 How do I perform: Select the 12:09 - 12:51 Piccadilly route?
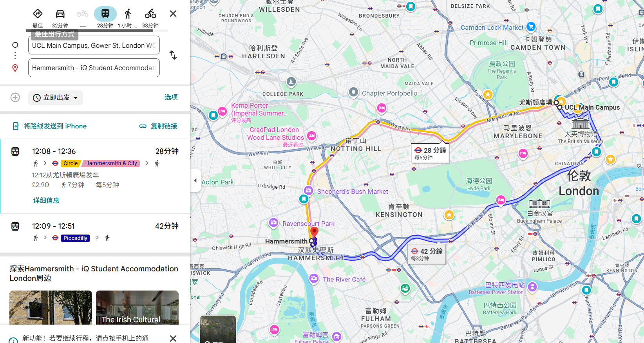point(95,233)
